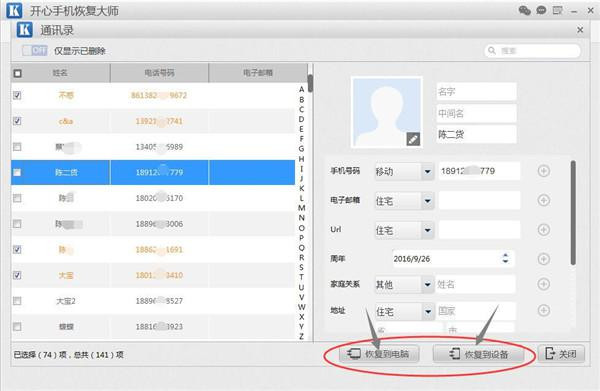This screenshot has height=391, width=600.
Task: Jump to letter Z in index
Action: coord(302,336)
